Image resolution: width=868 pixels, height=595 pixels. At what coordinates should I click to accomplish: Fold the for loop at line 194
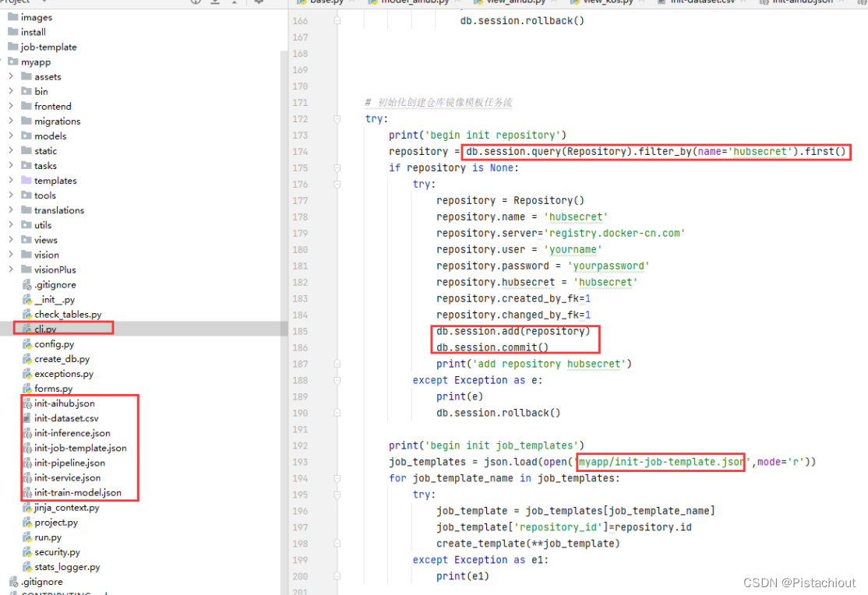point(337,478)
